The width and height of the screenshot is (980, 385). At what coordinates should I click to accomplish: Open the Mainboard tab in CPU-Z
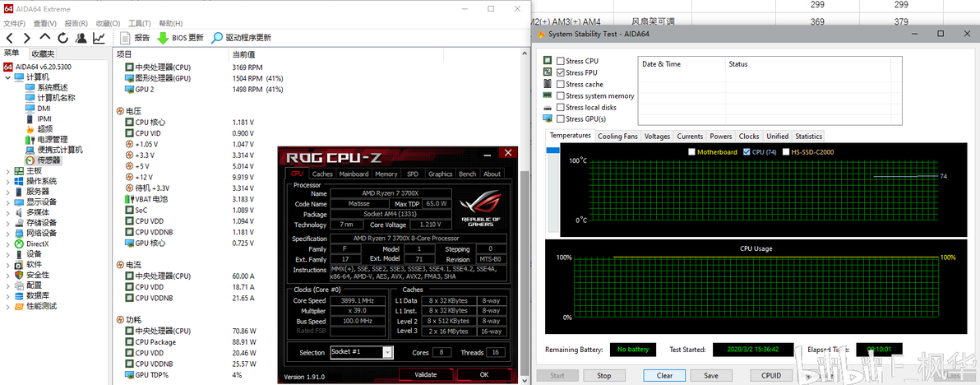tap(354, 174)
